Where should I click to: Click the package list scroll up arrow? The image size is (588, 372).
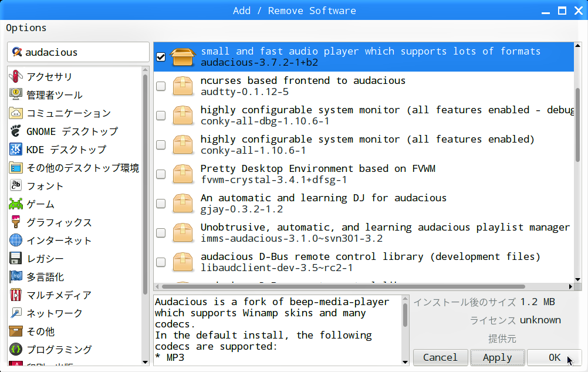(x=577, y=46)
